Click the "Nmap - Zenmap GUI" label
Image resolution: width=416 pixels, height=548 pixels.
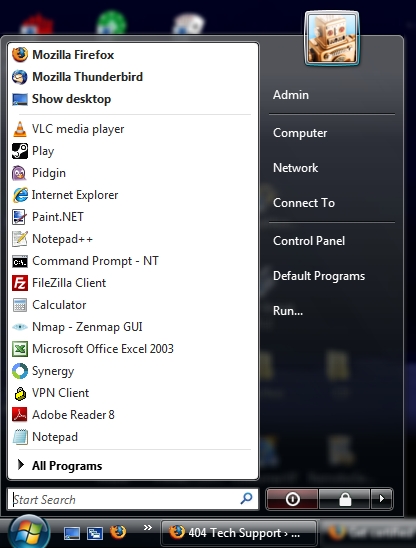point(87,327)
